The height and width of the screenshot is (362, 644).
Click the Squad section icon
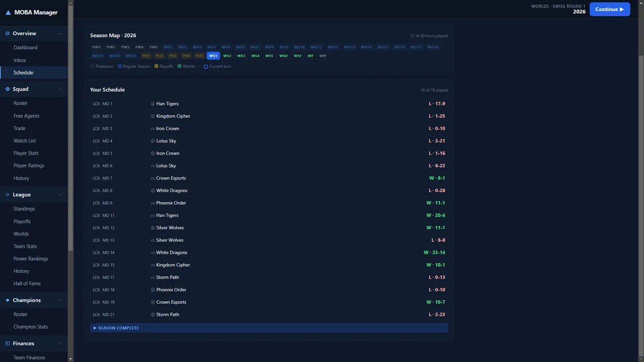click(8, 89)
